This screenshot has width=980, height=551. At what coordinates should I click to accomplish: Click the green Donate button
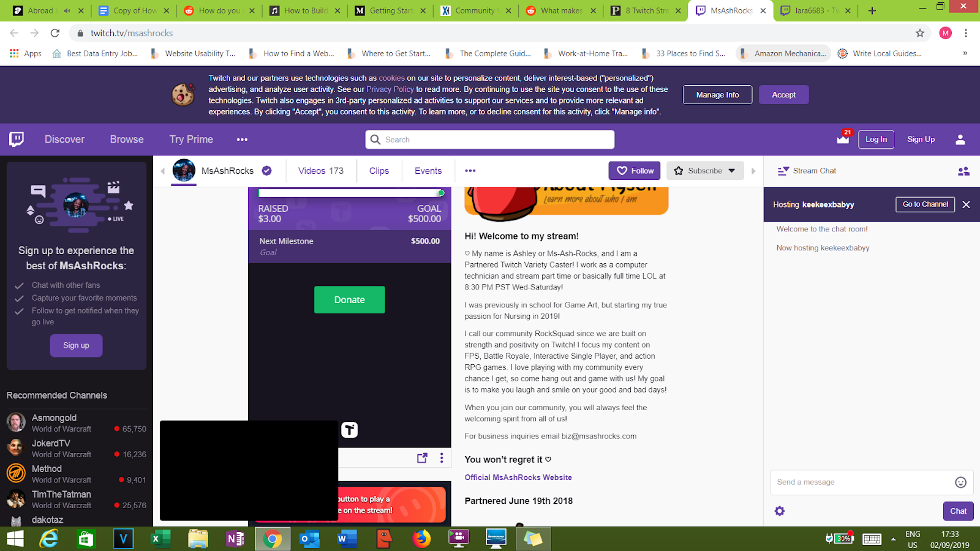pyautogui.click(x=350, y=300)
